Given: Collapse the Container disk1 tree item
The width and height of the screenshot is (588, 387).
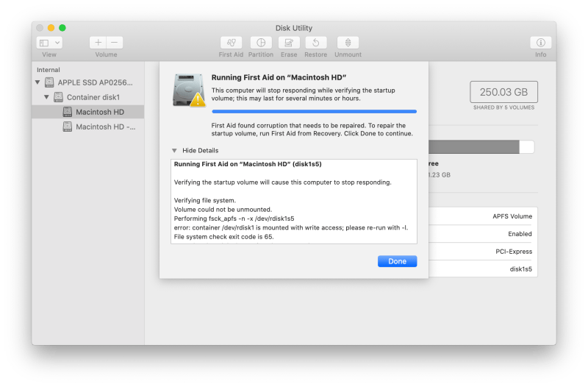Looking at the screenshot, I should point(46,97).
